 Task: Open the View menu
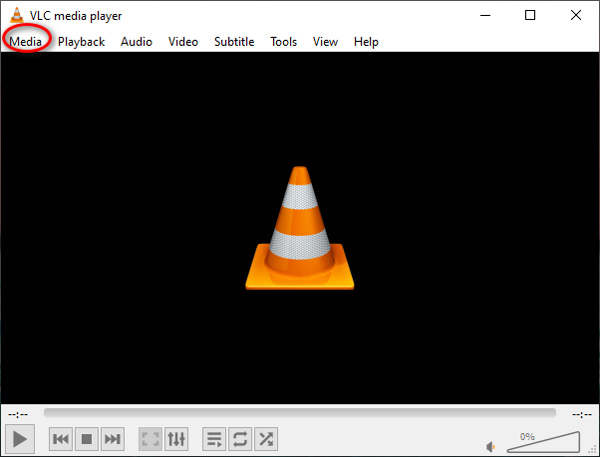pyautogui.click(x=325, y=41)
